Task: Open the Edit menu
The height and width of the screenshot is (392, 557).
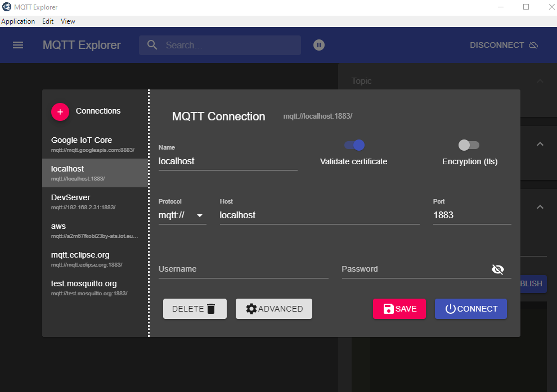Action: (x=48, y=21)
